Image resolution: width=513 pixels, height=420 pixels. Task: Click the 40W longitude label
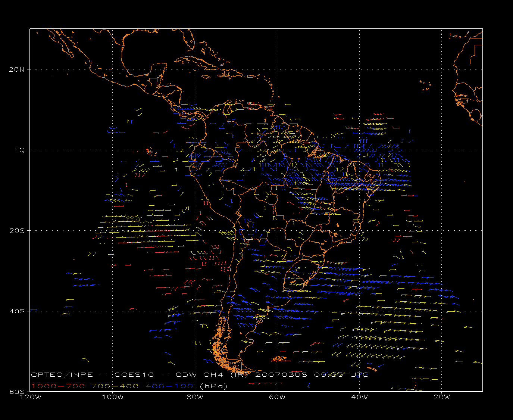(x=360, y=397)
